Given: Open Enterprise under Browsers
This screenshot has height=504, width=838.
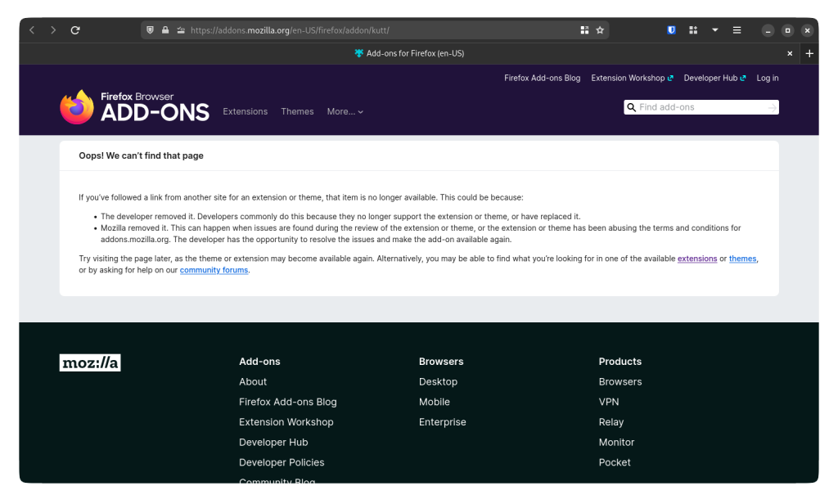Looking at the screenshot, I should click(442, 422).
